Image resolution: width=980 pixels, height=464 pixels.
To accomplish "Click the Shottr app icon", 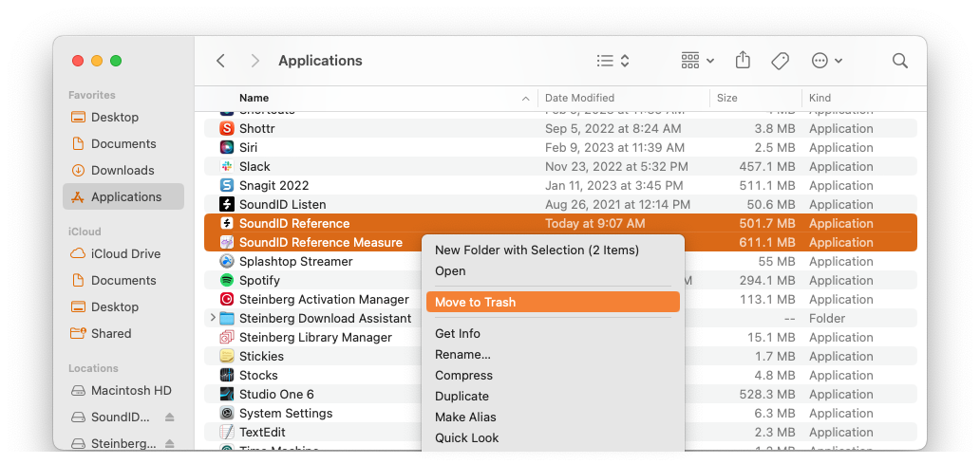I will click(227, 129).
